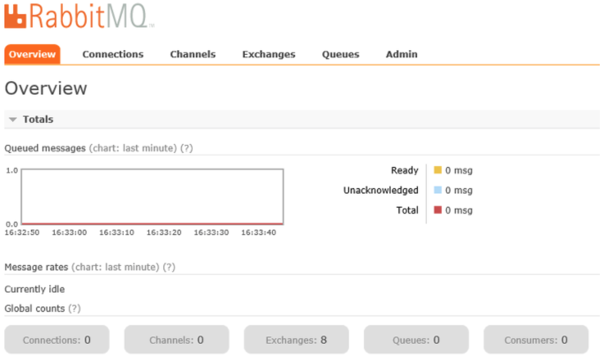Open help (?) for Global counts
Image resolution: width=606 pixels, height=364 pixels.
[74, 308]
